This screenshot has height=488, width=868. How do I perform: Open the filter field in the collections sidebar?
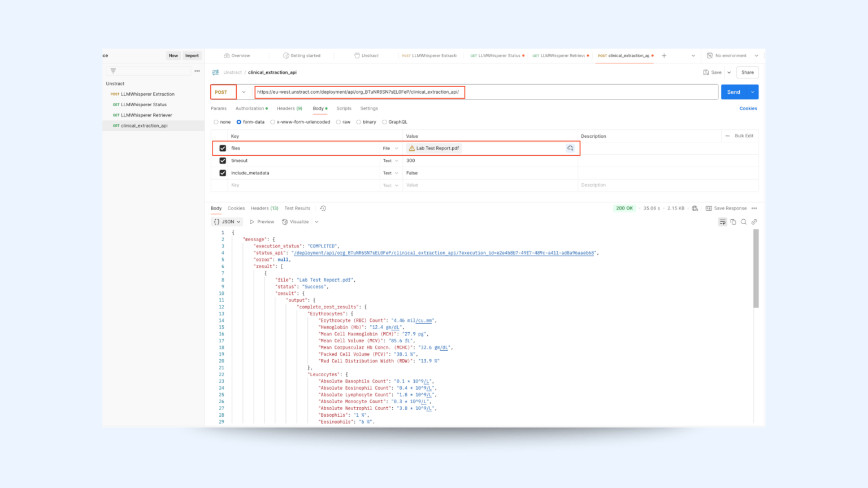point(113,71)
